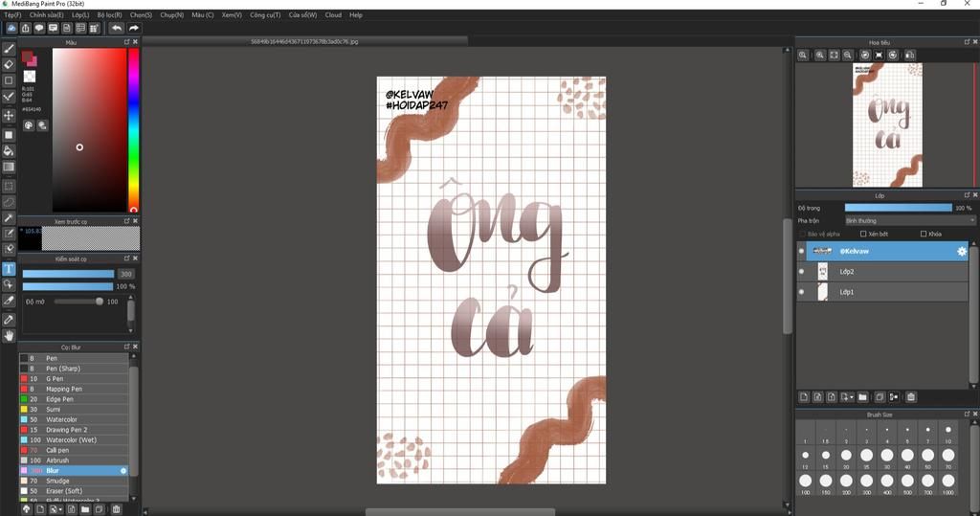The height and width of the screenshot is (516, 980).
Task: Open the Pha trộn blend mode dropdown
Action: [x=909, y=220]
